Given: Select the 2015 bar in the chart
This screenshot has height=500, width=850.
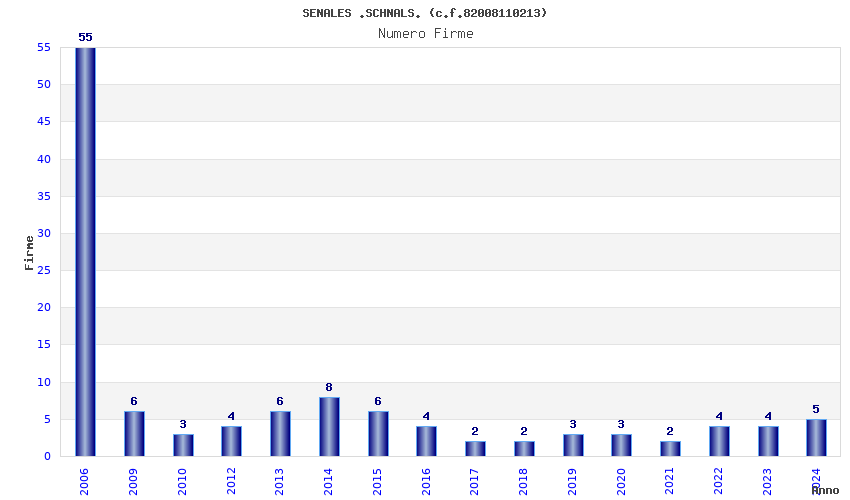Looking at the screenshot, I should (x=378, y=434).
